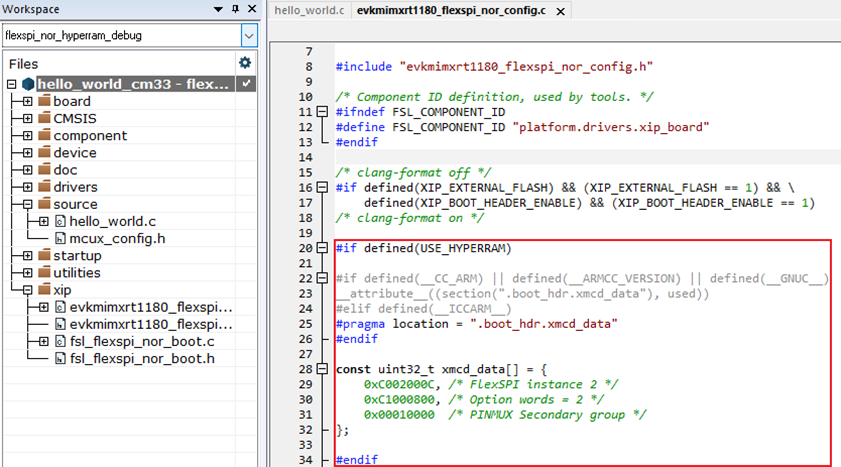Collapse the USE_HYPERRAM fold at line 20
This screenshot has height=467, width=841.
tap(322, 248)
